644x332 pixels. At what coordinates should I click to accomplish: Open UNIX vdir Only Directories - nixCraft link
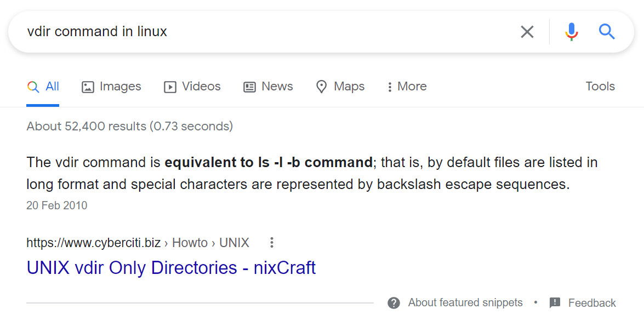tap(171, 268)
